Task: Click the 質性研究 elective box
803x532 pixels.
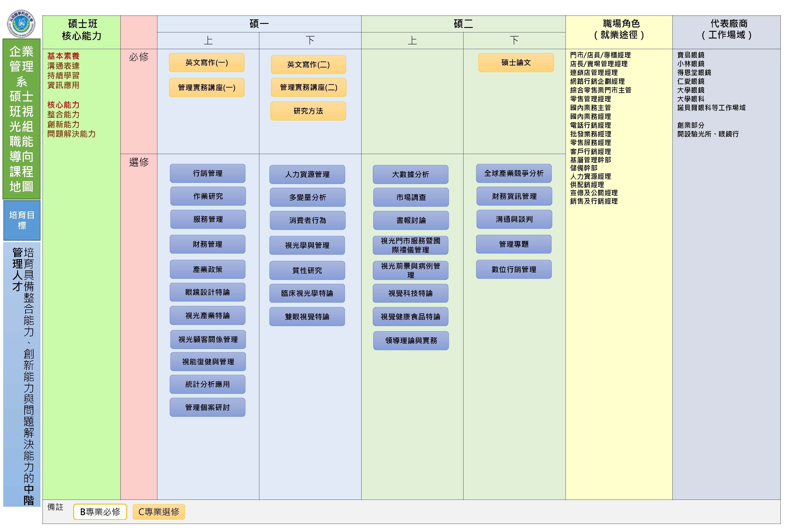Action: coord(307,270)
